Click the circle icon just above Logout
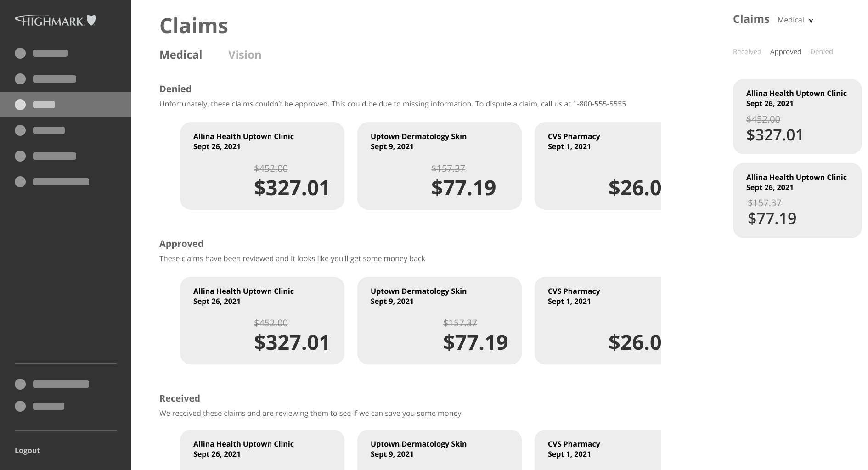This screenshot has width=868, height=470. [20, 406]
